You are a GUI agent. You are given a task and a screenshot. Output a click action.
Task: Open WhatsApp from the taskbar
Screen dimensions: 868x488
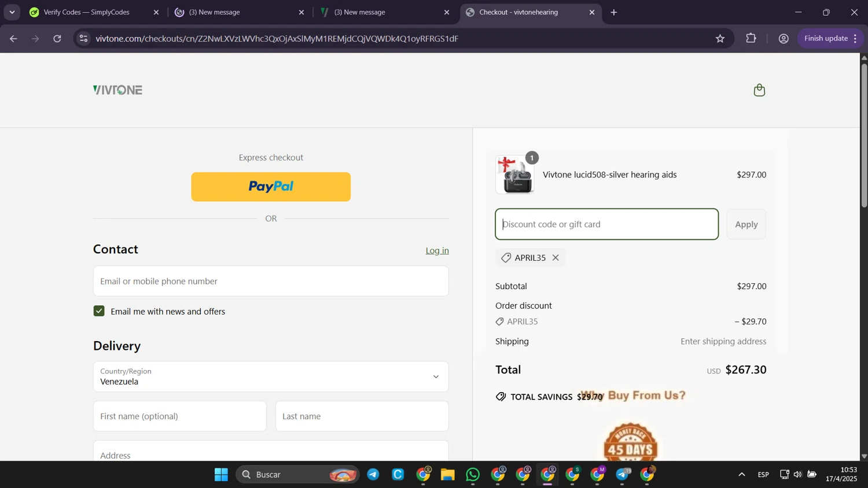click(x=473, y=475)
